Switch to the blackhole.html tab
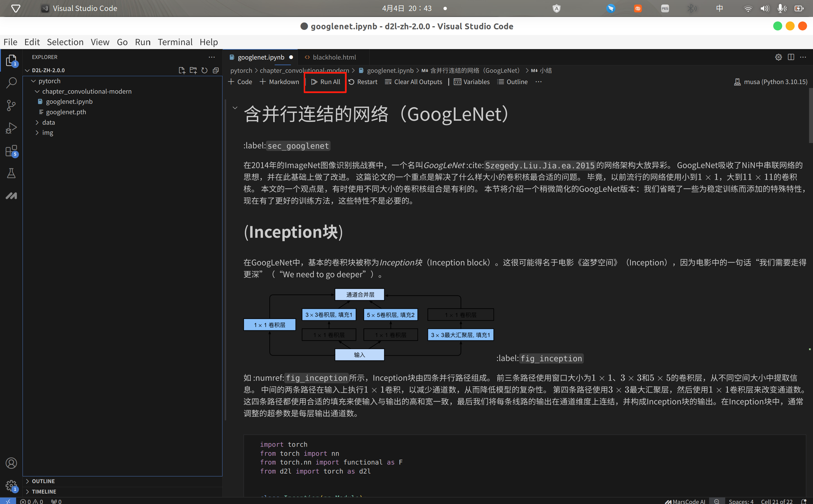The height and width of the screenshot is (504, 813). point(334,57)
